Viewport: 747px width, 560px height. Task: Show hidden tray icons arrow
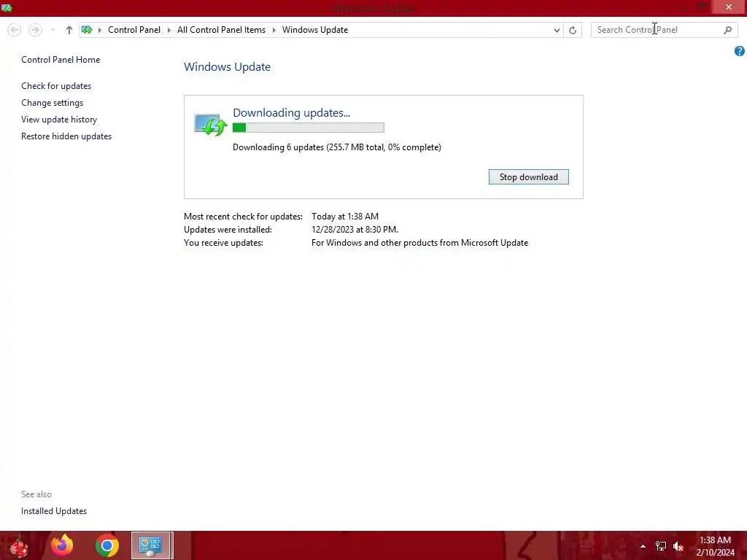643,546
